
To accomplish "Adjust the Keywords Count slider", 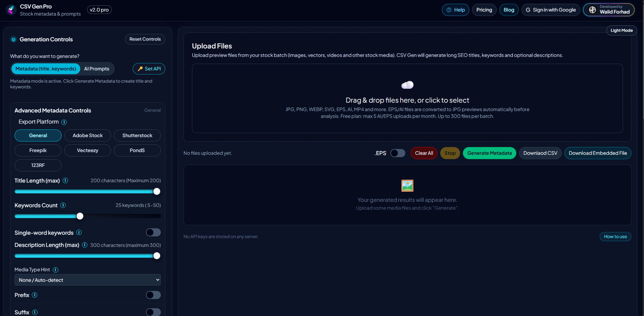I will coord(80,216).
